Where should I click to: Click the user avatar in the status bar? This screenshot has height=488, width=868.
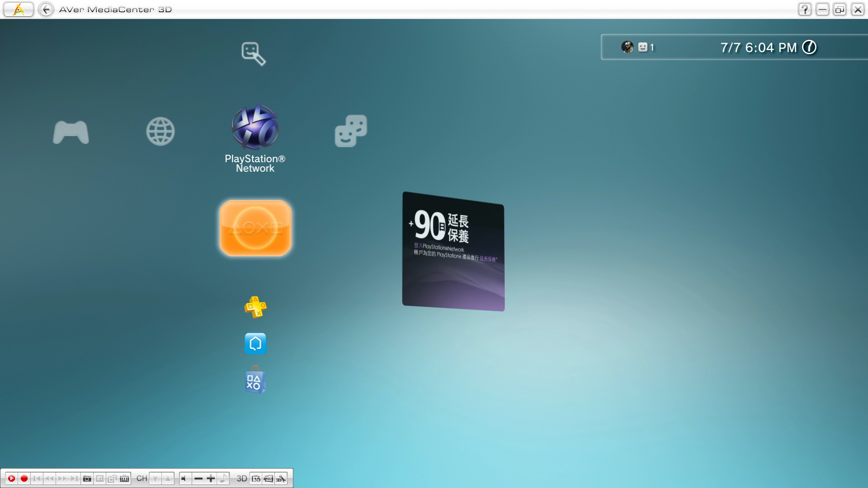[627, 47]
